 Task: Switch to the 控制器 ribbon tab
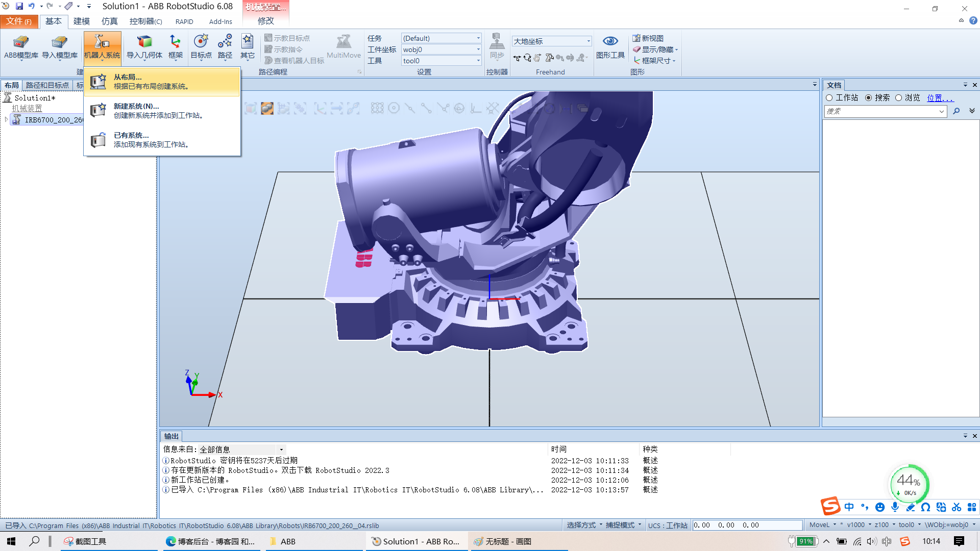tap(145, 21)
